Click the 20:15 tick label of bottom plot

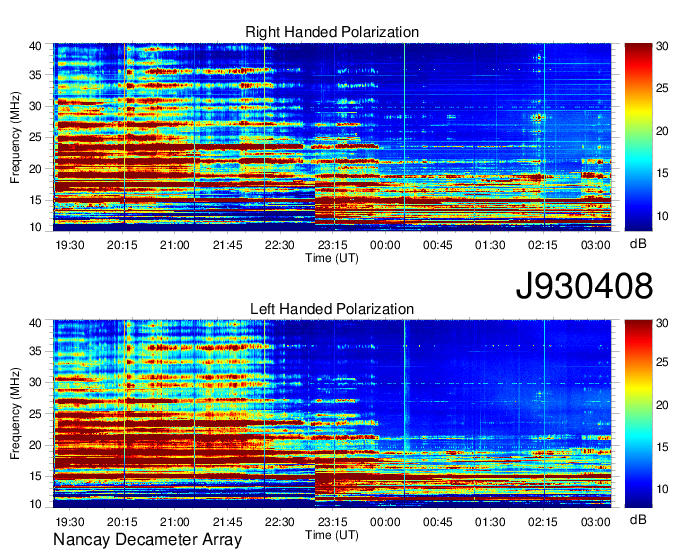122,522
